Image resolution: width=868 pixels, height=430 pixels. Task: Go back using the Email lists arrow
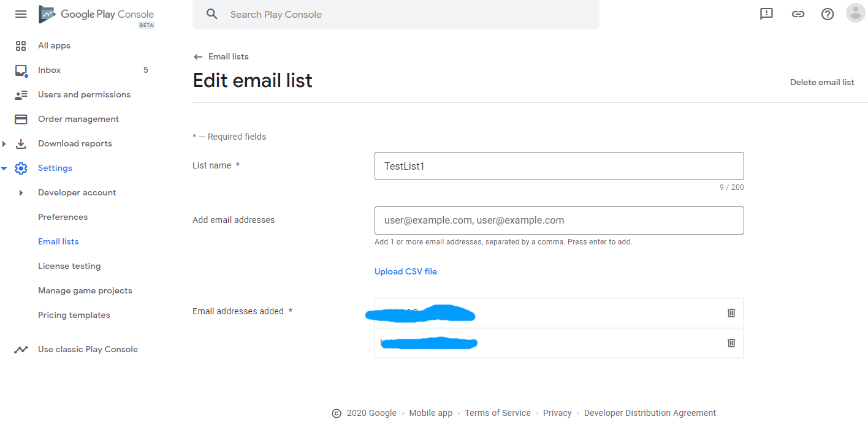(198, 57)
